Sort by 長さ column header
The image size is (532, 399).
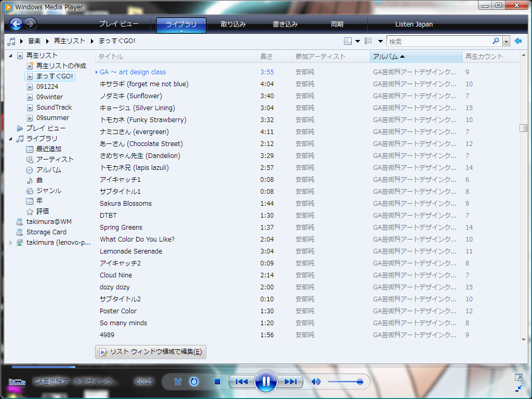[275, 57]
